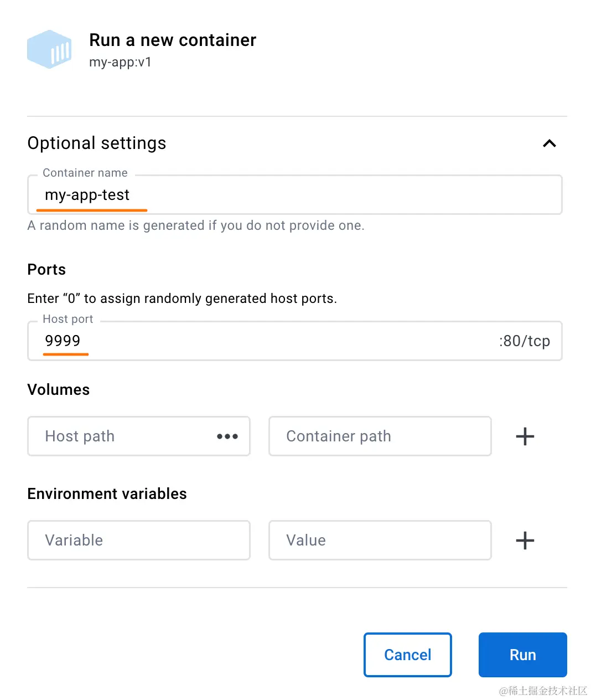Click the :80/tcp container port label

(524, 341)
